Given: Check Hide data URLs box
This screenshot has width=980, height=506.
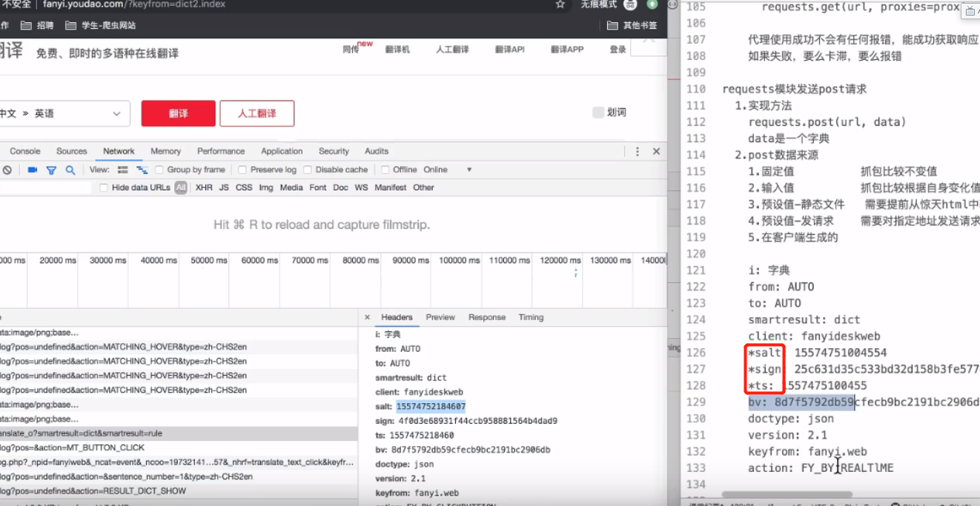Looking at the screenshot, I should (104, 187).
